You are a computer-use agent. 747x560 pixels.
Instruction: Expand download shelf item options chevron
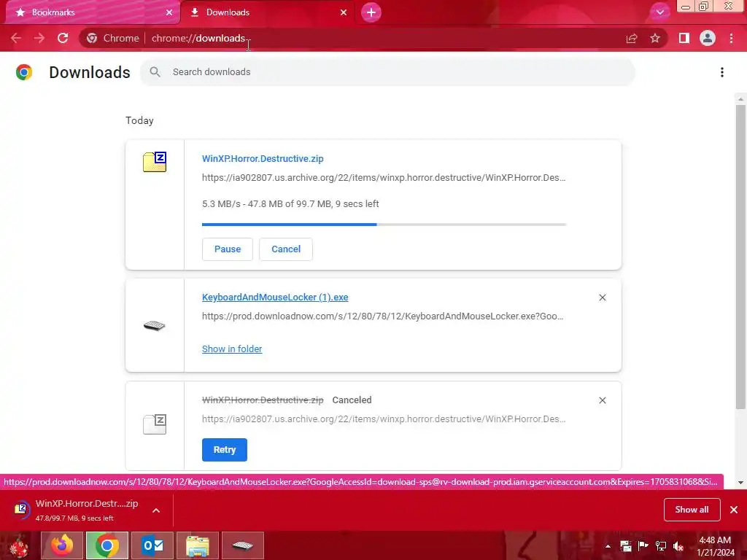point(156,510)
